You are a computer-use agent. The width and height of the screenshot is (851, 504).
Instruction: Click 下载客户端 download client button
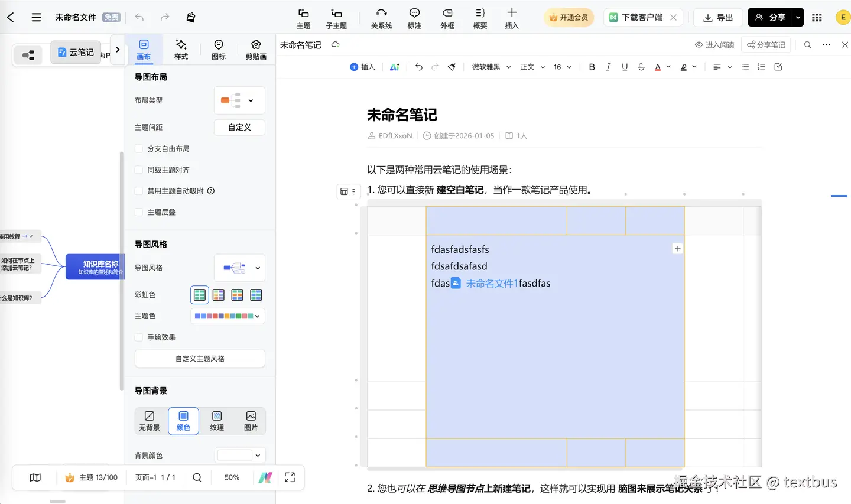pyautogui.click(x=636, y=18)
